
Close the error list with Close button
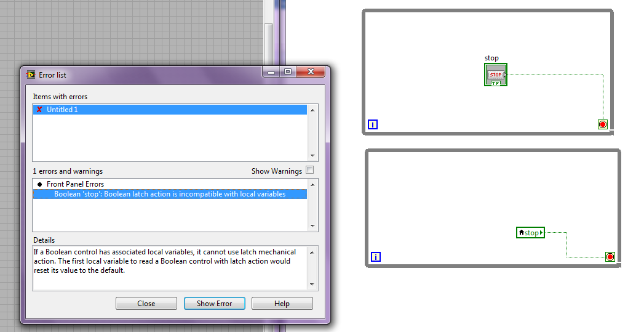tap(146, 303)
